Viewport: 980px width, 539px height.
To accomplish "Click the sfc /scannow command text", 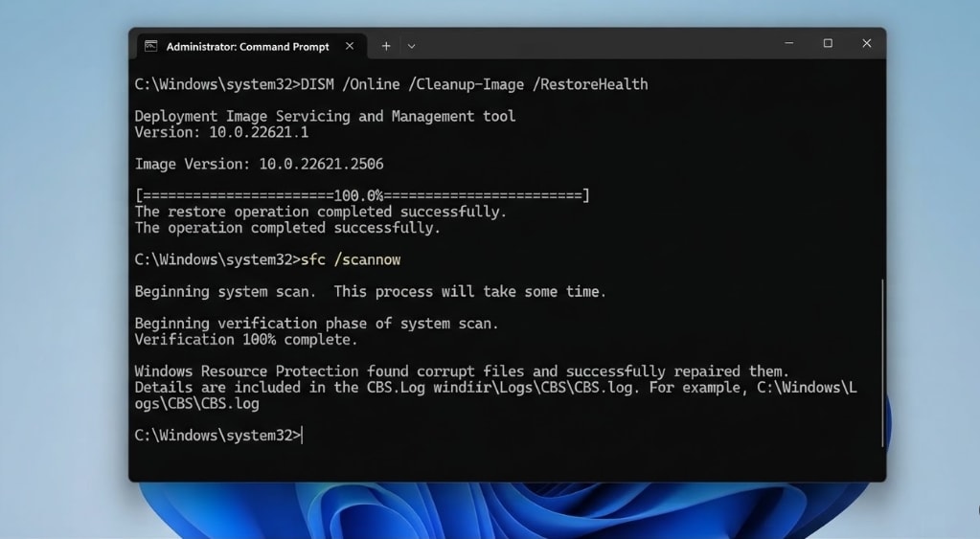I will pos(351,259).
